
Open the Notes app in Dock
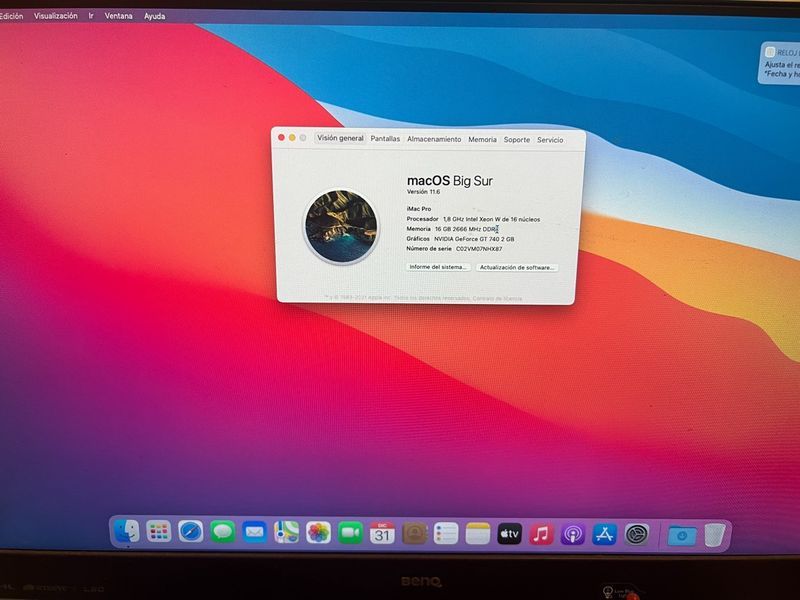click(478, 534)
